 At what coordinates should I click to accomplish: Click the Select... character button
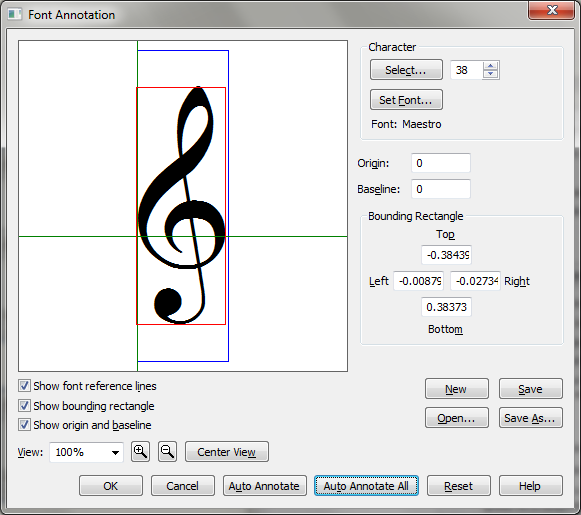pyautogui.click(x=406, y=70)
